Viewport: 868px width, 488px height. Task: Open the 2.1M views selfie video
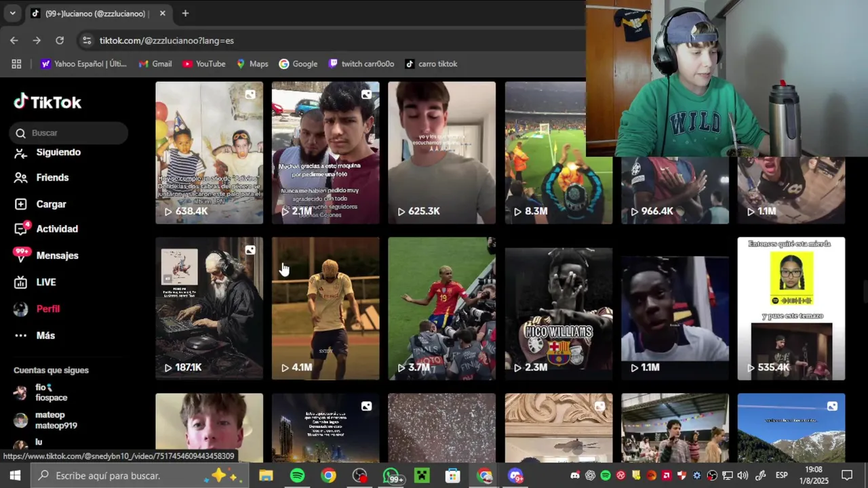[x=325, y=152]
